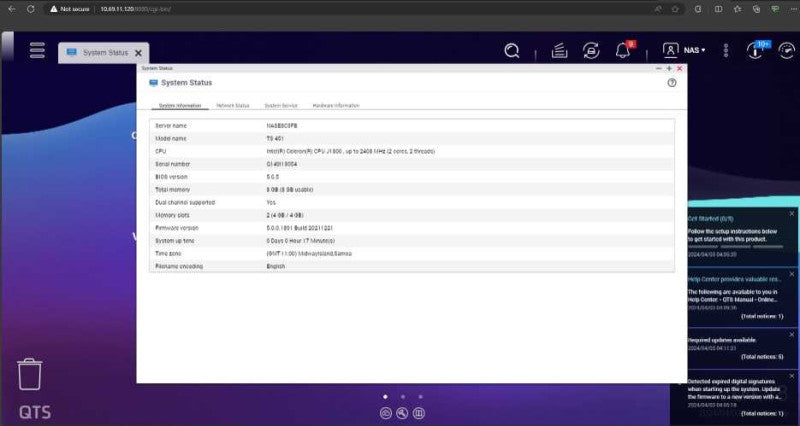
Task: Go to first desktop page dot
Action: point(385,396)
